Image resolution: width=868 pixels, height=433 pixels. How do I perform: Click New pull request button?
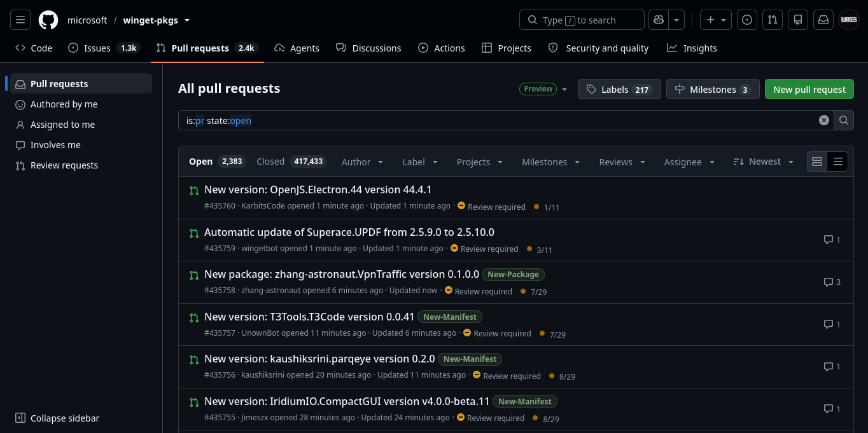[809, 90]
